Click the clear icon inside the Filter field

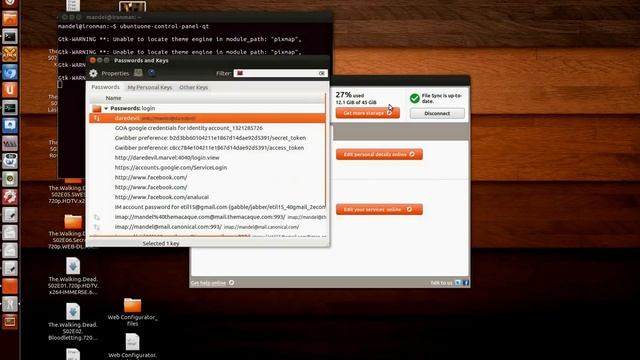322,73
